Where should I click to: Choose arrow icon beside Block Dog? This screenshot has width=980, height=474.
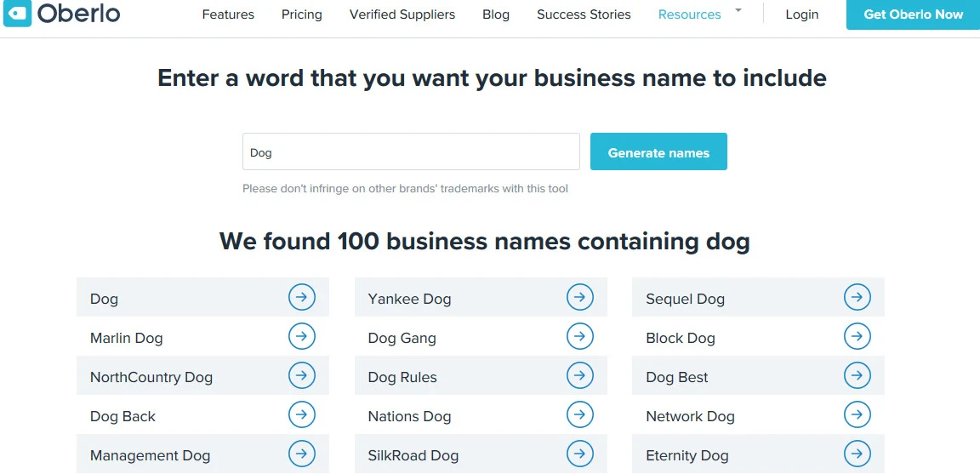point(857,337)
